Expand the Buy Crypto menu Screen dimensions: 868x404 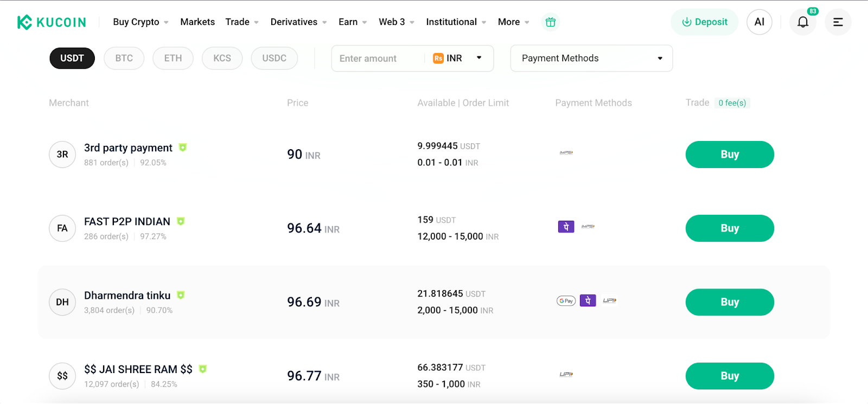click(x=141, y=22)
